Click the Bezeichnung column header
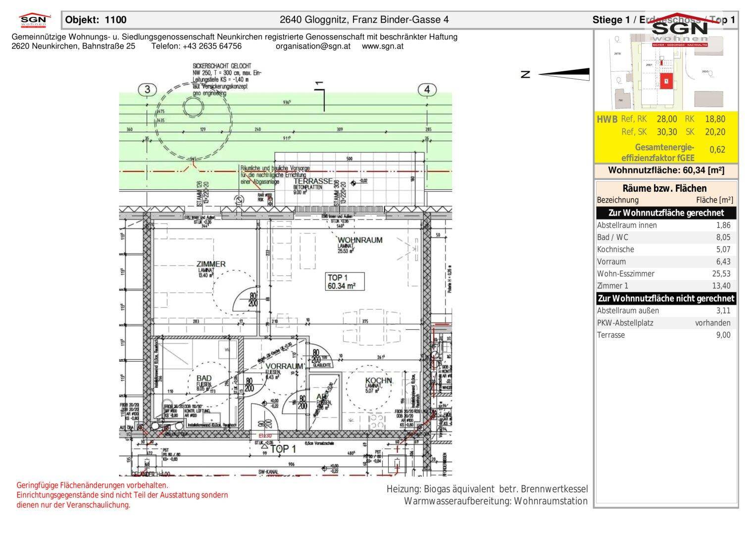This screenshot has height=535, width=756. click(x=618, y=200)
